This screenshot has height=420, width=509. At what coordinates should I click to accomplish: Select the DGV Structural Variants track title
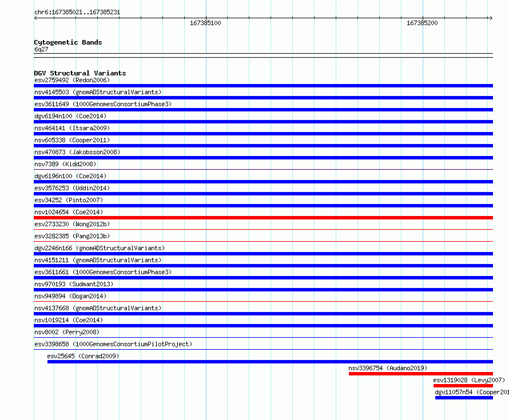point(80,73)
